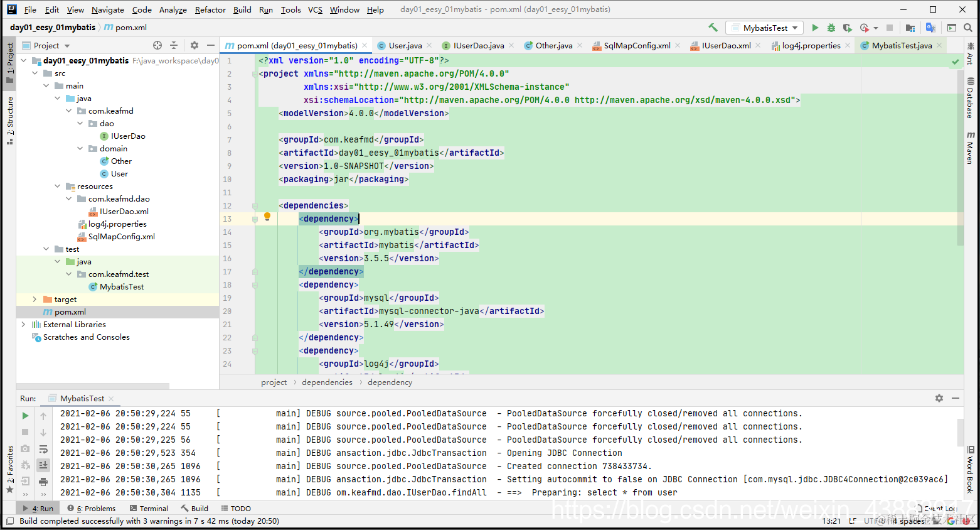Collapse the resources folder
Viewport: 980px width, 530px height.
point(57,187)
